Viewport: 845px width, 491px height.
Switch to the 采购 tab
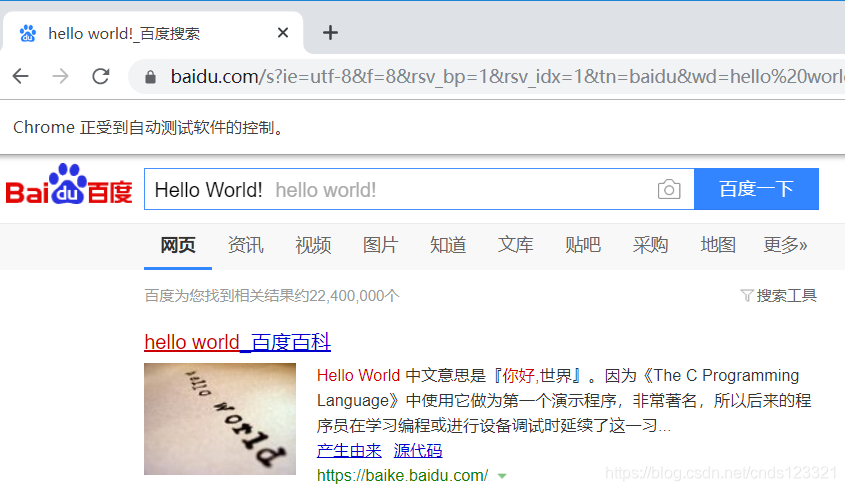(650, 245)
